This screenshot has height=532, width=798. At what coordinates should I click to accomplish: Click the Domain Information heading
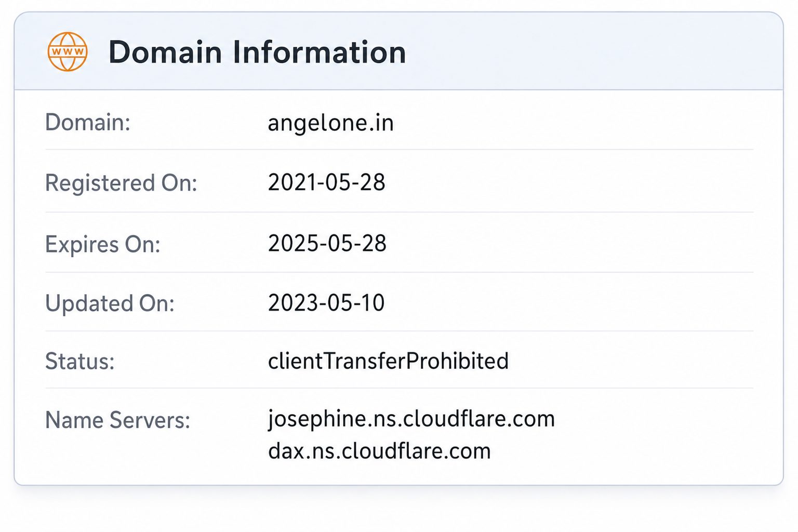point(257,52)
